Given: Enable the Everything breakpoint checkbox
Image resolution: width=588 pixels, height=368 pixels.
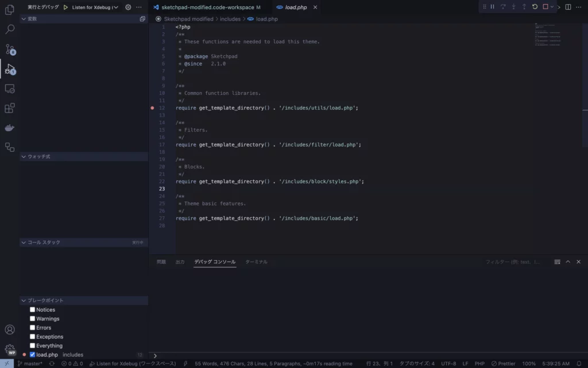Looking at the screenshot, I should tap(32, 346).
